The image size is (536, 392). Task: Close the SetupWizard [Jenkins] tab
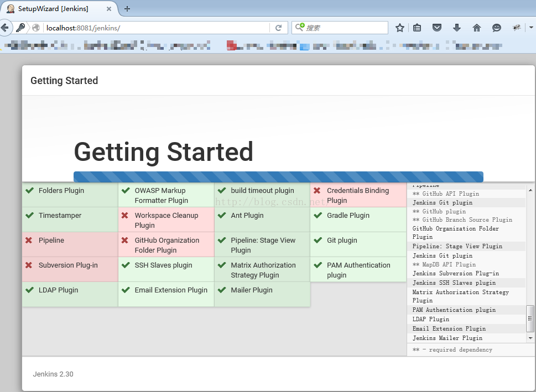click(x=109, y=9)
